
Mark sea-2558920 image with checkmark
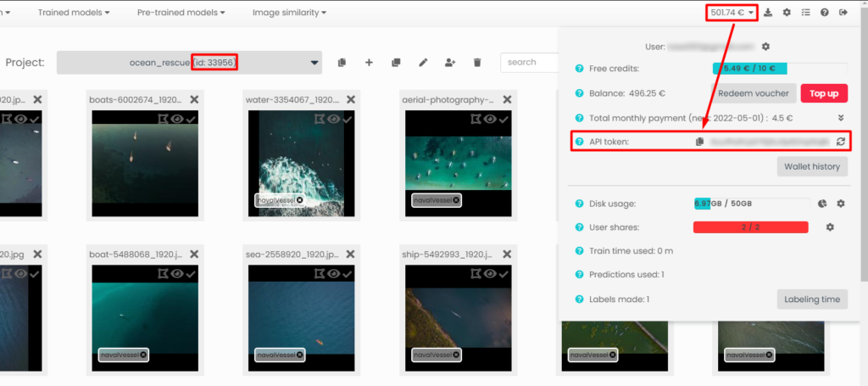click(348, 273)
